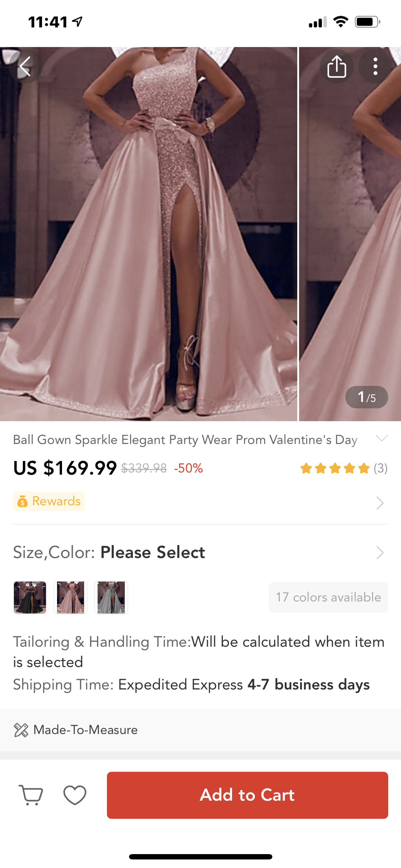Open the review count (3) link
The width and height of the screenshot is (401, 868).
[380, 468]
